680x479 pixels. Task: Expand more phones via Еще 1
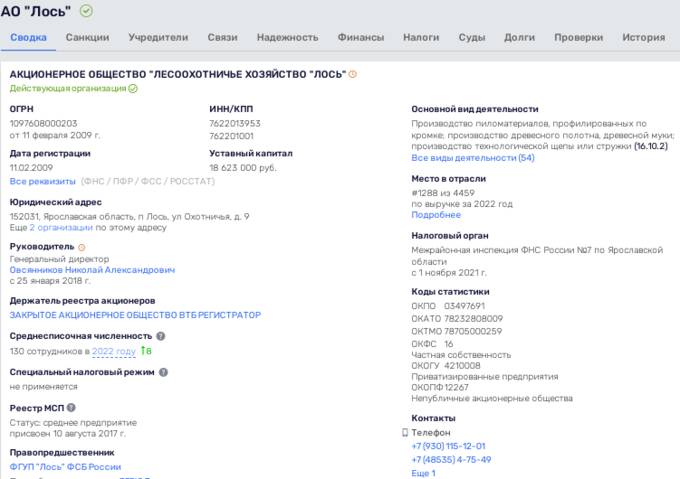tap(423, 473)
